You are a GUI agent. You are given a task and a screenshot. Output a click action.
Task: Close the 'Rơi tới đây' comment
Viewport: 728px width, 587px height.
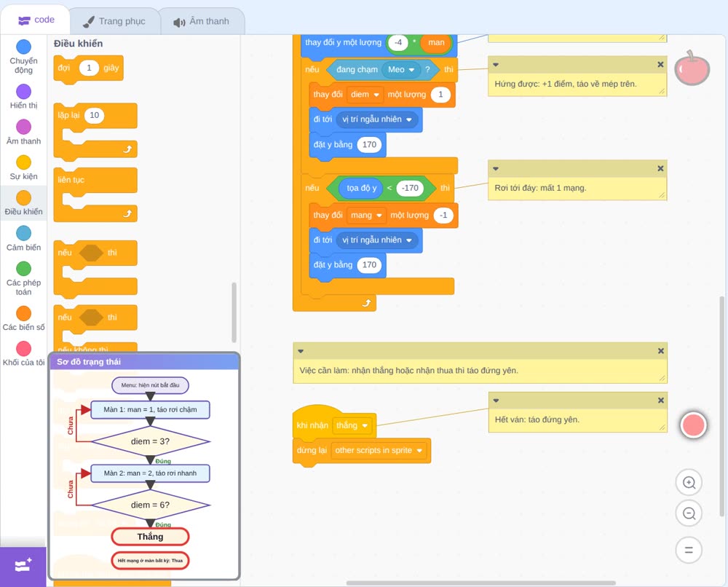[660, 168]
